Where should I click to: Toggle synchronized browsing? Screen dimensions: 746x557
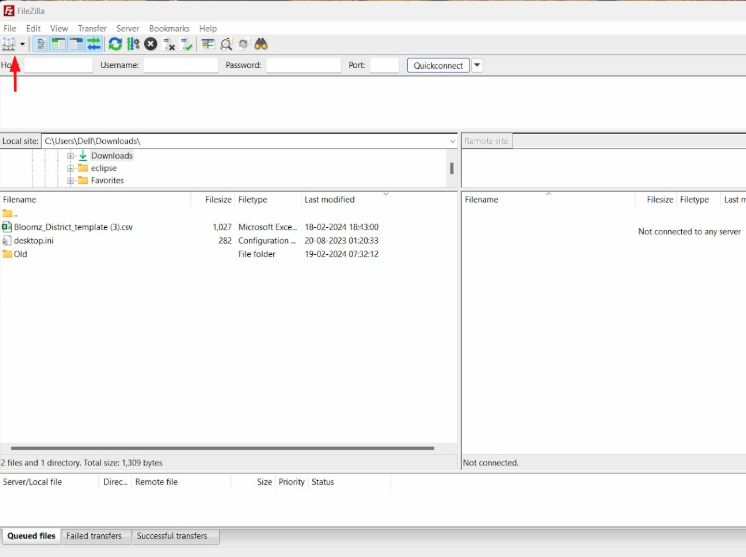tap(243, 45)
